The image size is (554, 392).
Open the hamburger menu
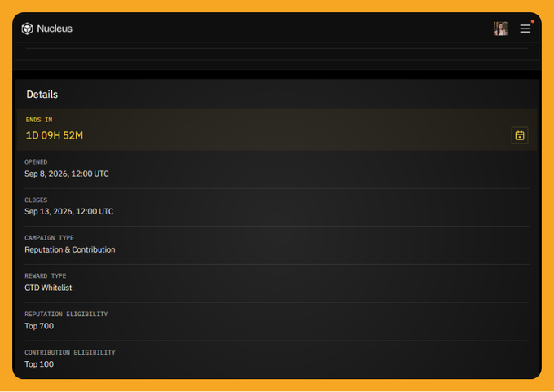click(525, 29)
